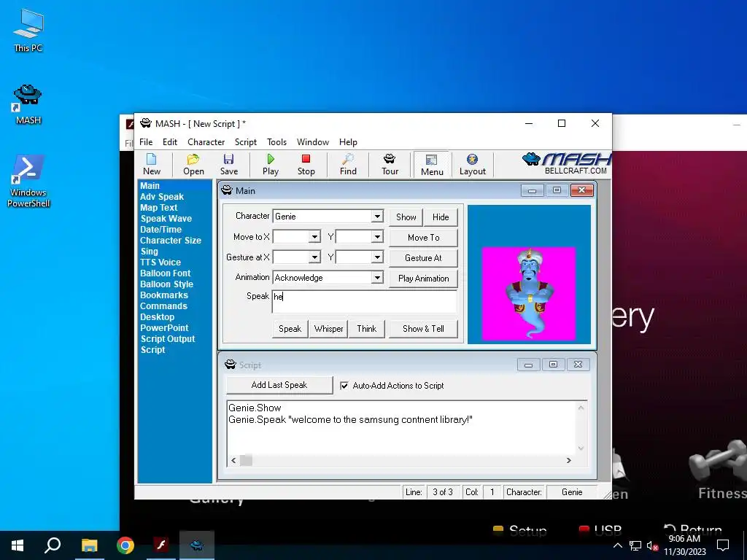Click the Play Animation button
This screenshot has width=747, height=560.
(x=423, y=279)
